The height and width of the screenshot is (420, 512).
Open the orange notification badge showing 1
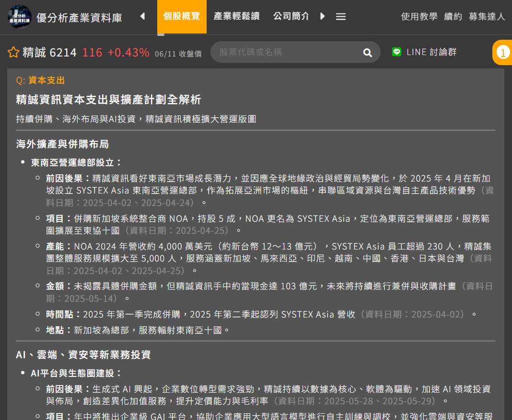[503, 53]
